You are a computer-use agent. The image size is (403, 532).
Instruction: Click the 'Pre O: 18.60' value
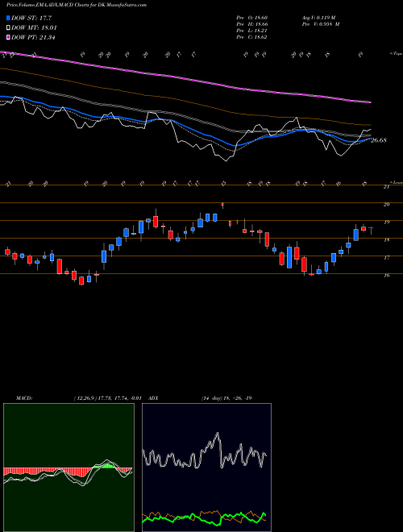252,18
